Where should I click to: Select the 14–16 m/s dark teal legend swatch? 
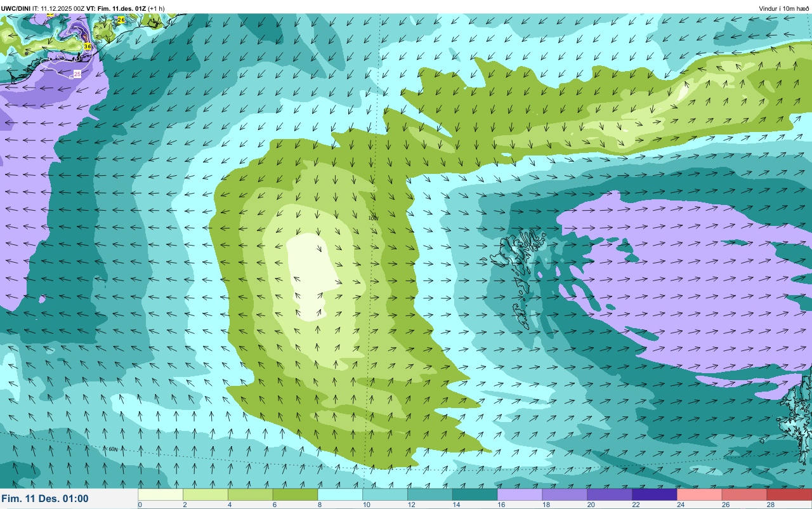(x=475, y=494)
